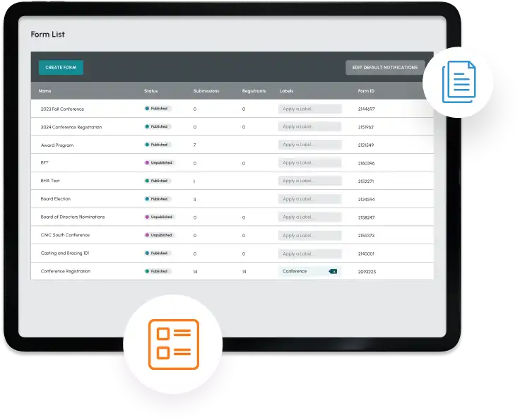520x420 pixels.
Task: Click Apply a Label field for BHA Test
Action: [309, 181]
